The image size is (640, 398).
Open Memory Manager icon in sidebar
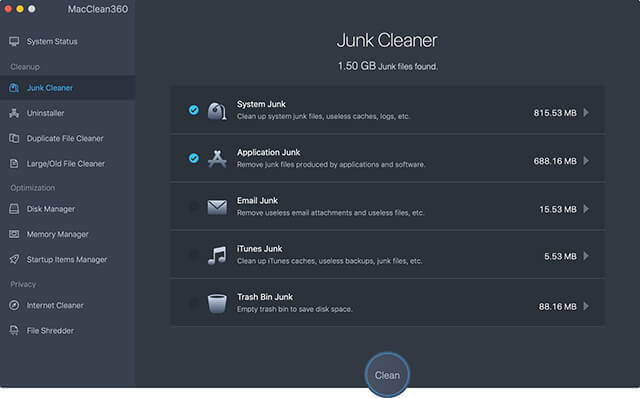(14, 234)
